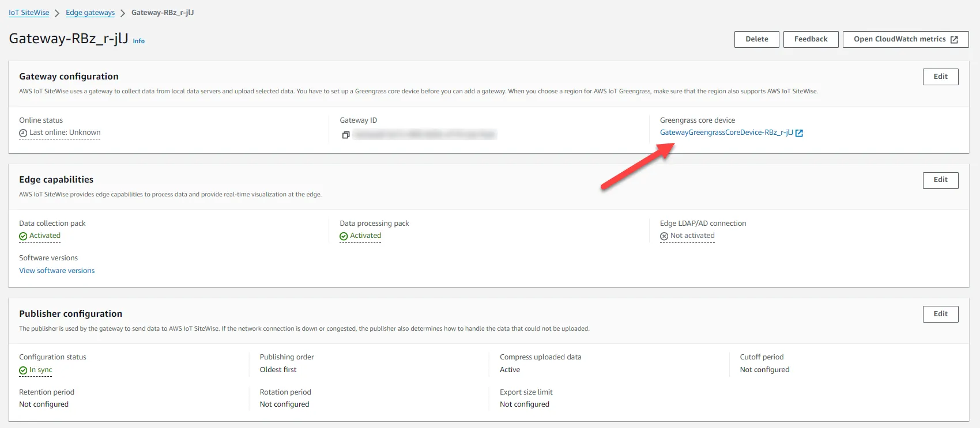Viewport: 980px width, 428px height.
Task: Click the Data collection pack label
Action: pyautogui.click(x=52, y=224)
